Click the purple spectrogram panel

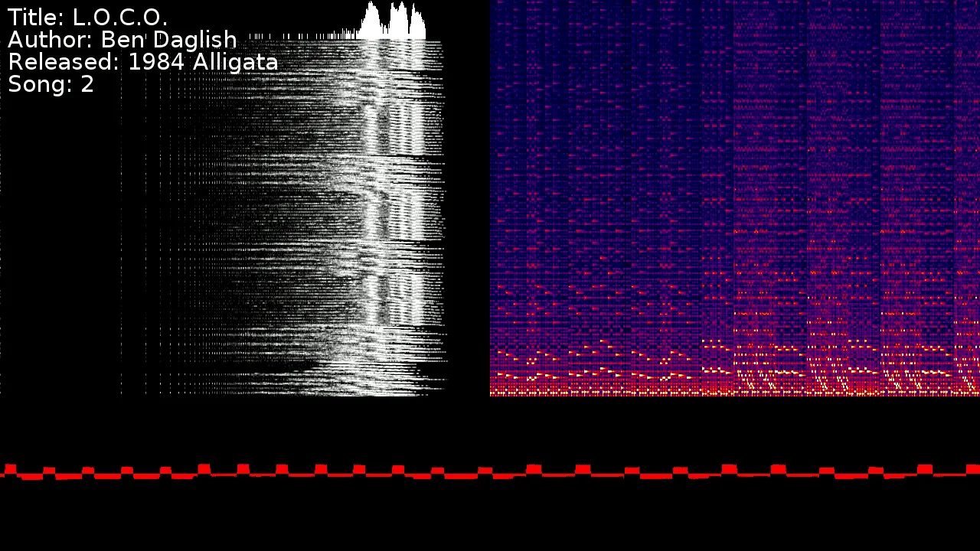tap(735, 198)
